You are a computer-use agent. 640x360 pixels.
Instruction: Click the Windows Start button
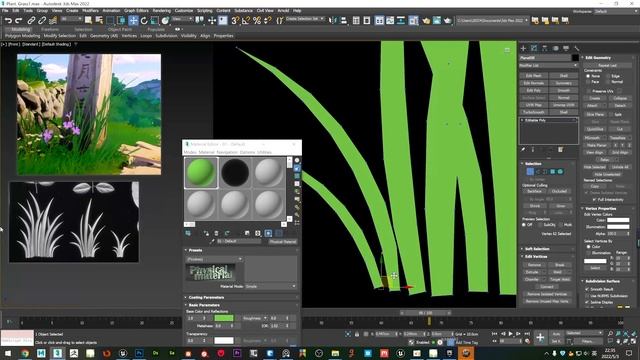pos(8,353)
